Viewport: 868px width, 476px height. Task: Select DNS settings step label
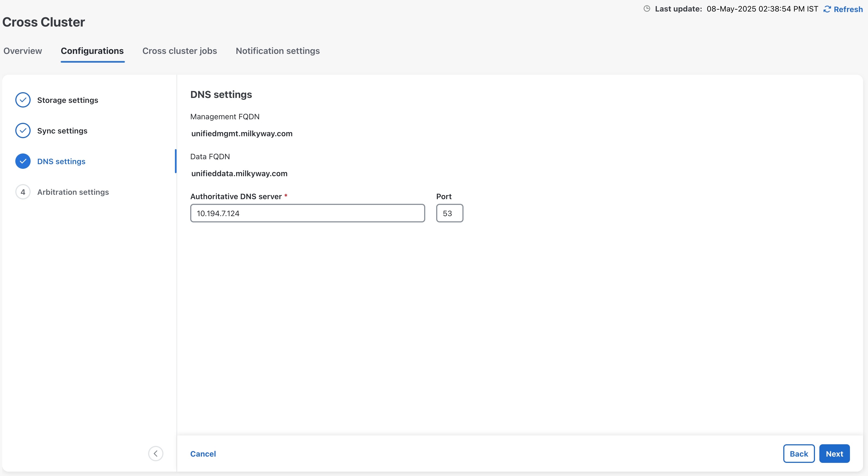(61, 162)
